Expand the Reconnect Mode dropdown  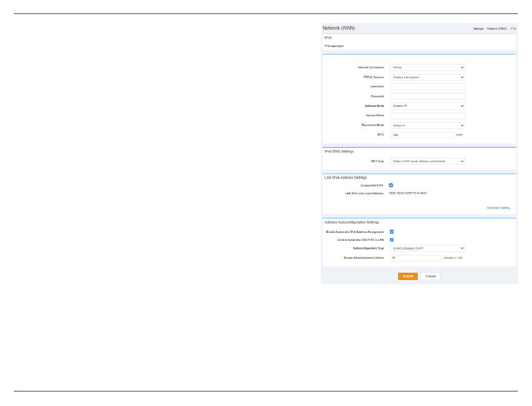[427, 125]
